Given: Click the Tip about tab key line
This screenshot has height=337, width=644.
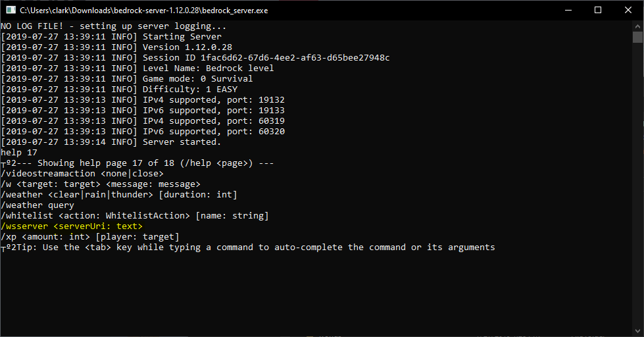Looking at the screenshot, I should pyautogui.click(x=247, y=247).
